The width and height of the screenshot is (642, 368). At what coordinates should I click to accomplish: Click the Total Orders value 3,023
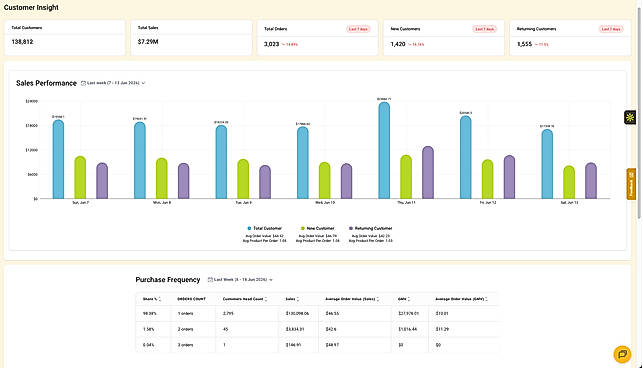click(x=271, y=44)
